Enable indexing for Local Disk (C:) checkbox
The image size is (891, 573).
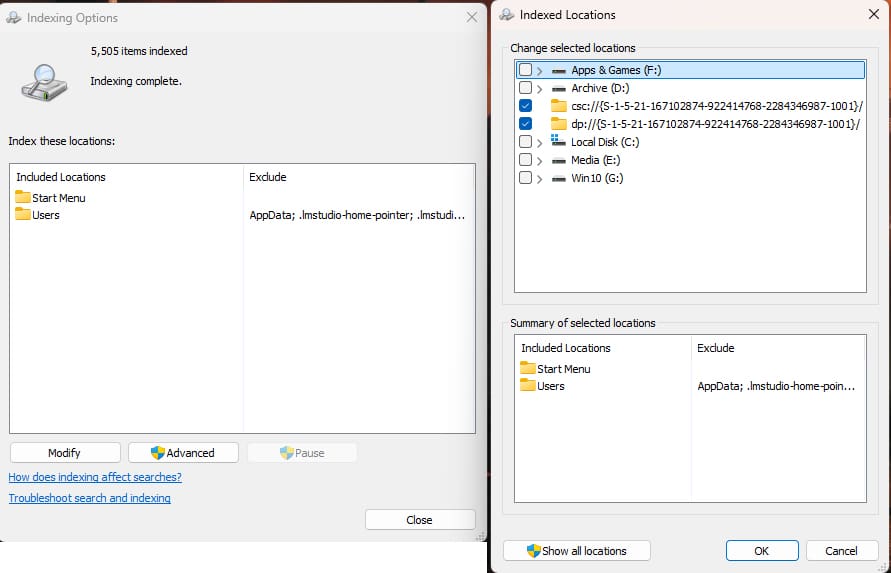point(525,142)
